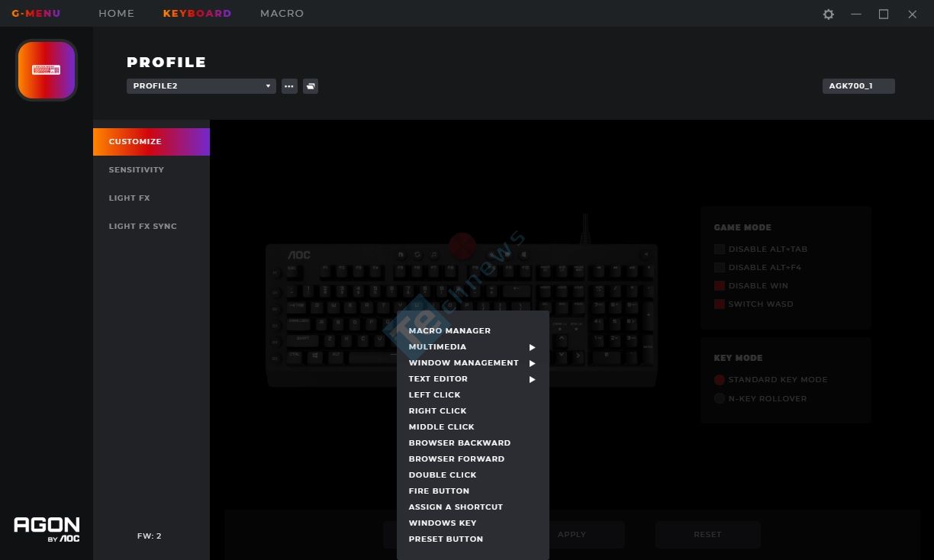Toggle Disable Win checkbox
The width and height of the screenshot is (934, 560).
click(720, 285)
